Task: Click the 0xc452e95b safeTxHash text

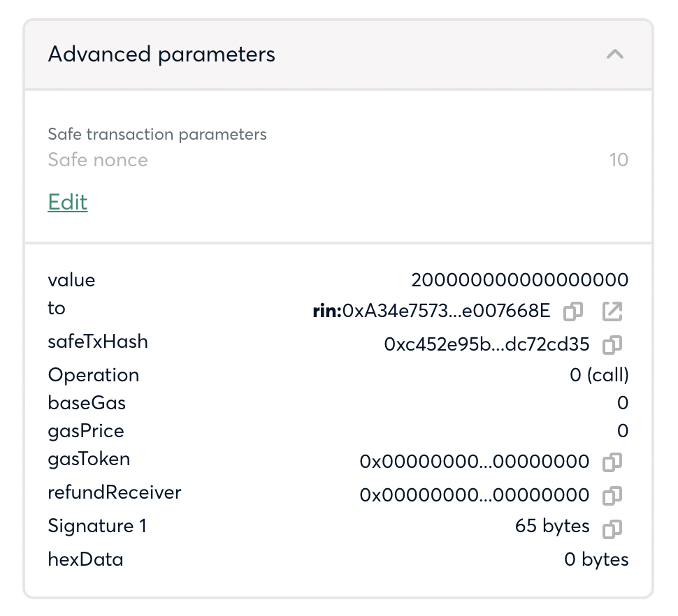Action: (x=487, y=345)
